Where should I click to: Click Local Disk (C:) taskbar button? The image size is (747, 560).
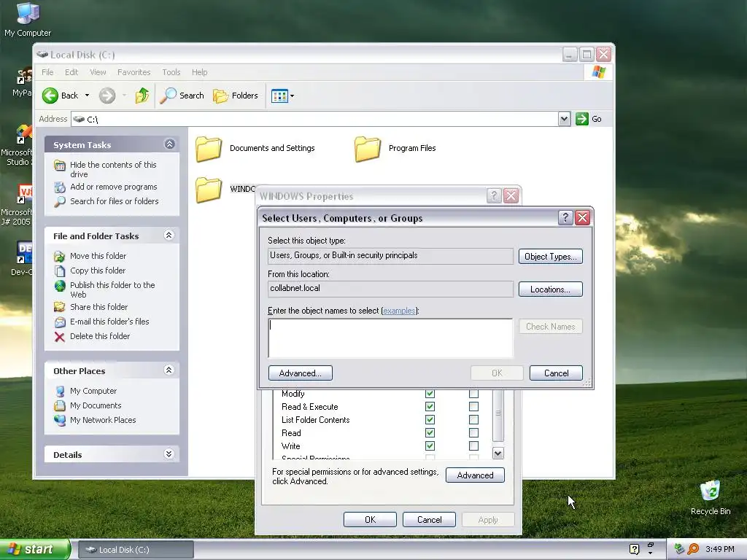coord(136,550)
